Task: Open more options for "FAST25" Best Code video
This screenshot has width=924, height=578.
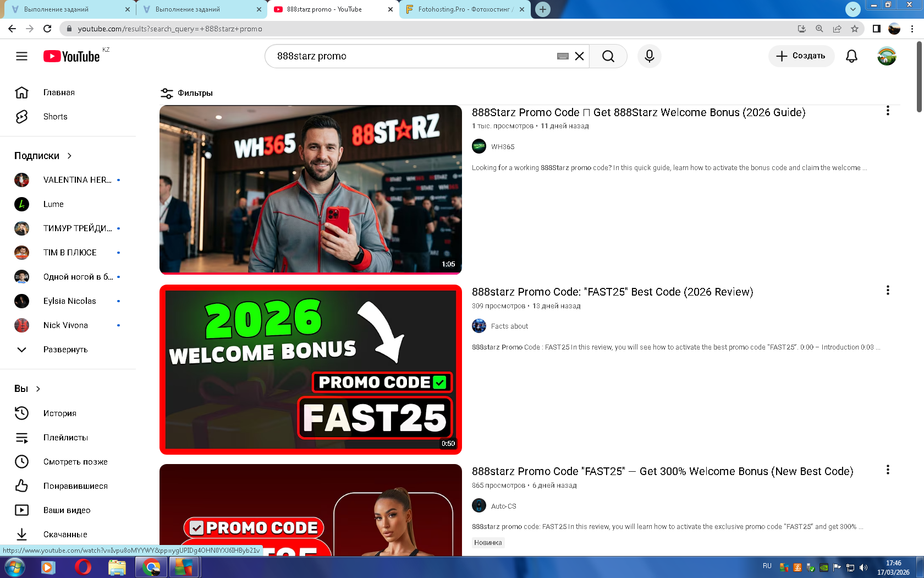Action: (x=888, y=290)
